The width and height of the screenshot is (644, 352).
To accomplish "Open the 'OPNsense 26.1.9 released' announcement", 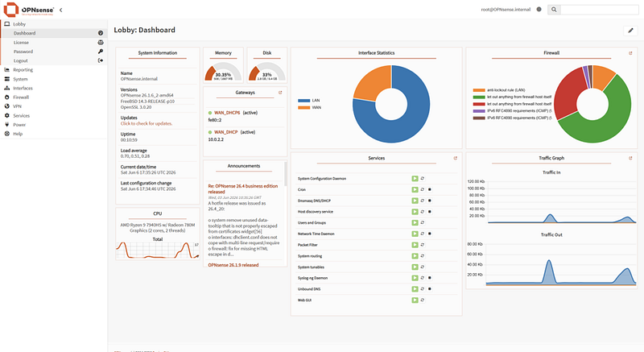I will pos(233,265).
